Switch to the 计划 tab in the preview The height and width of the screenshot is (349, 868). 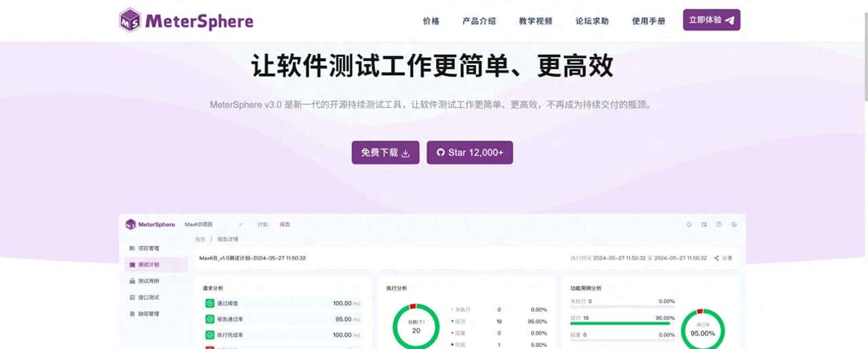click(262, 224)
